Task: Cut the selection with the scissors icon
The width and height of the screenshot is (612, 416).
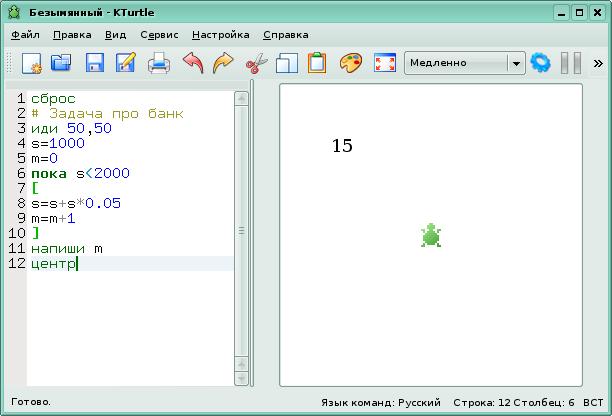Action: (256, 63)
